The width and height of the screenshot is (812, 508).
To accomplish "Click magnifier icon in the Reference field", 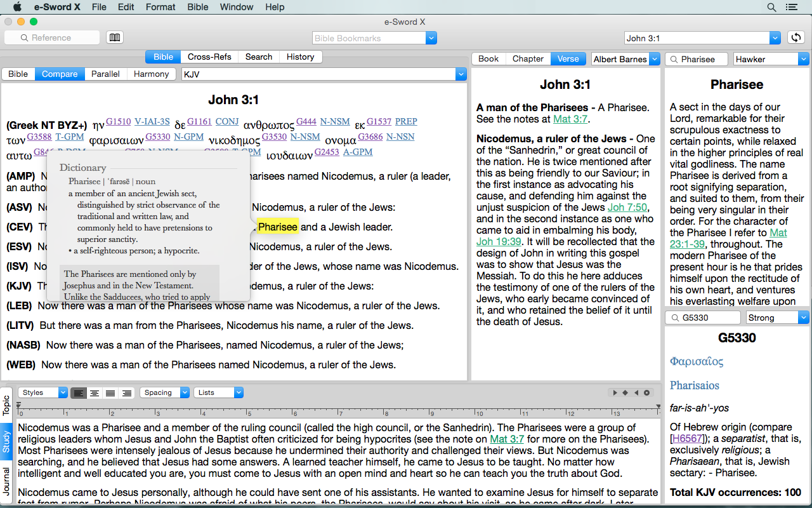I will 25,38.
